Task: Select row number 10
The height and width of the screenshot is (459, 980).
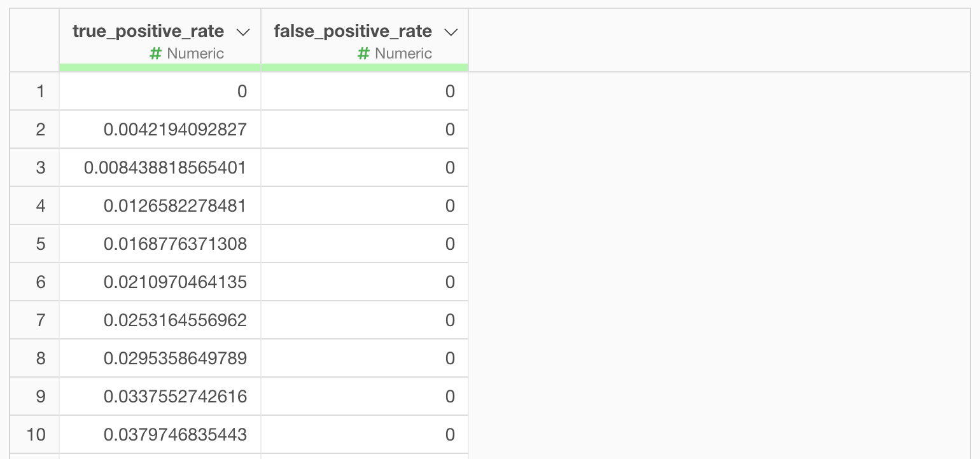Action: click(x=35, y=435)
